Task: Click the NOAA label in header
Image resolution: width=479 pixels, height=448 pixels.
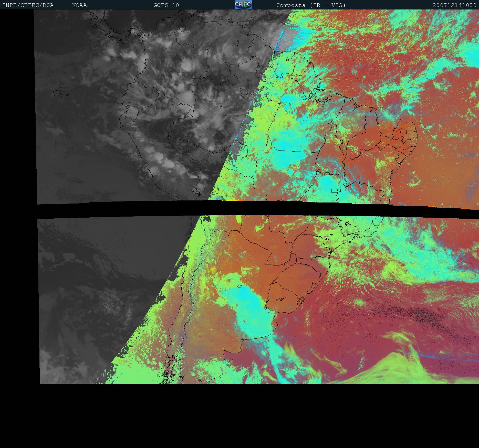Action: pyautogui.click(x=79, y=5)
